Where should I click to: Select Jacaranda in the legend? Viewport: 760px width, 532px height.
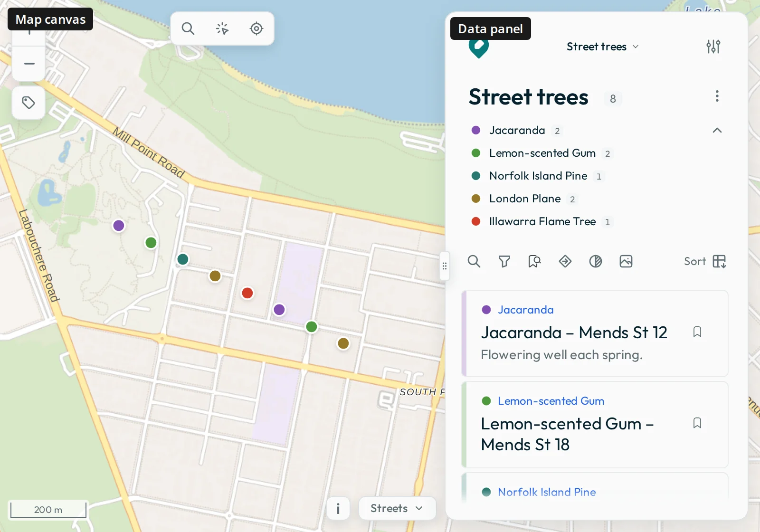pos(517,130)
